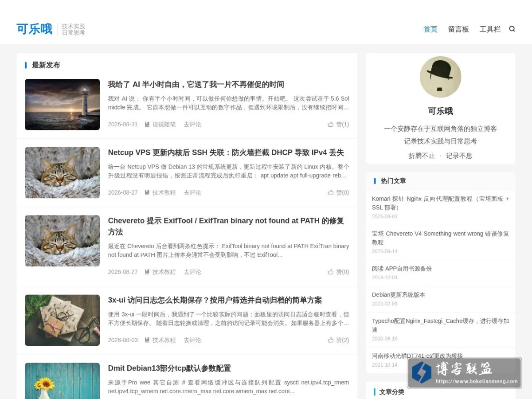Click the 热门文章 section heading
Screen dimensions: 532x399
[x=393, y=181]
